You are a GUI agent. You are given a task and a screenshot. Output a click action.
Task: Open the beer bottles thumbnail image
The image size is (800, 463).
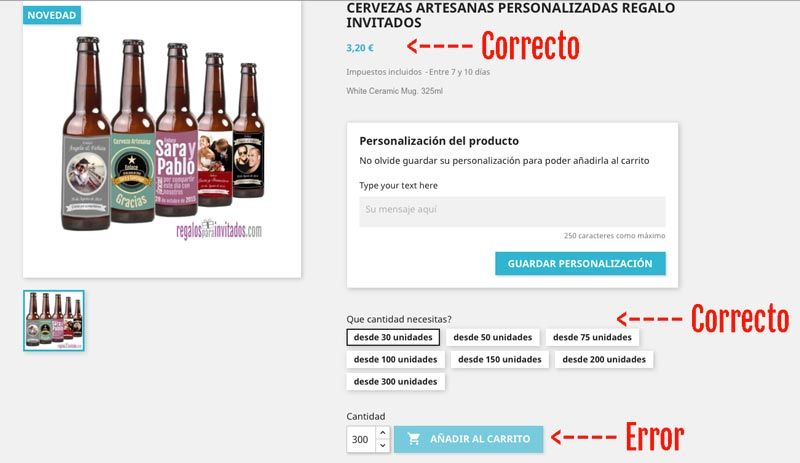[x=54, y=321]
